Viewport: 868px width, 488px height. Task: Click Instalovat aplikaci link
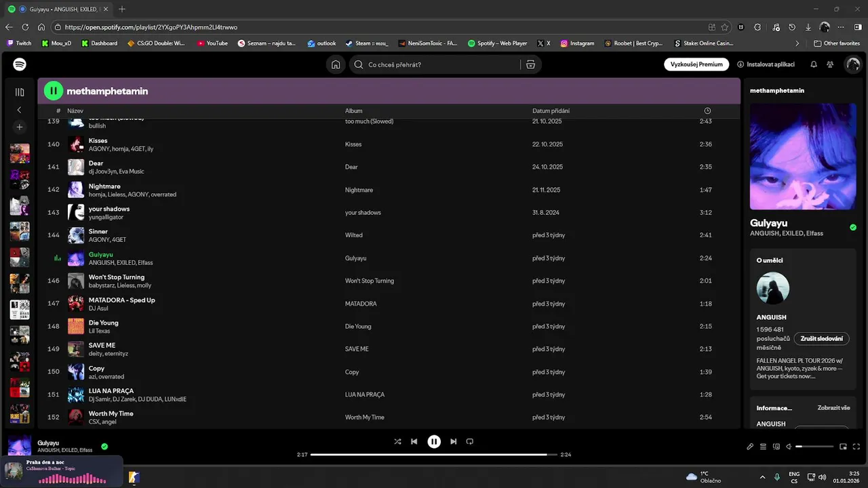pos(766,64)
